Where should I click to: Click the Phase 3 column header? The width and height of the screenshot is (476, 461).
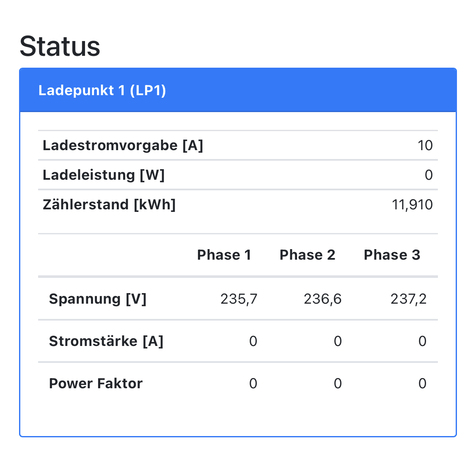[392, 255]
